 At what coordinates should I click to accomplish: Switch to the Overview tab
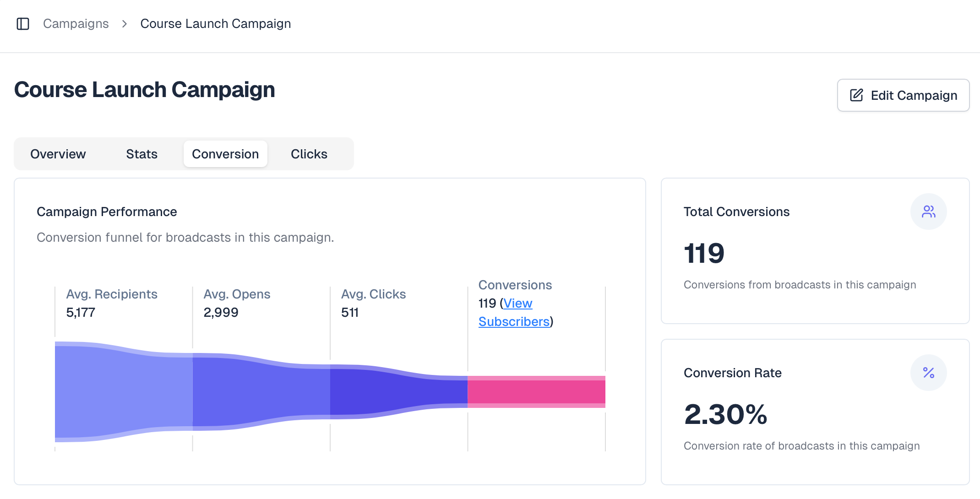click(x=58, y=154)
